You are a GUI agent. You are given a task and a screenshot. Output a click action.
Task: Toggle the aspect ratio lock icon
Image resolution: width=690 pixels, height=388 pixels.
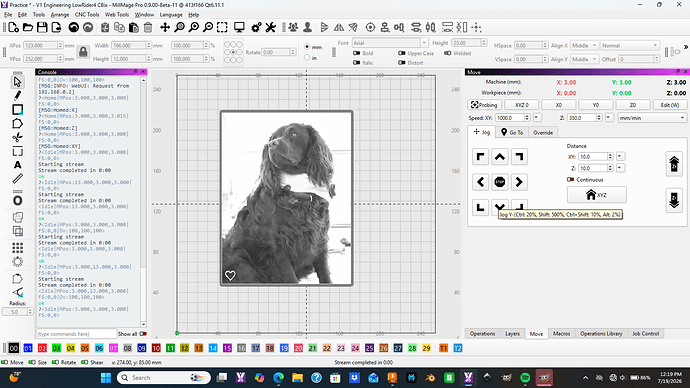click(83, 52)
